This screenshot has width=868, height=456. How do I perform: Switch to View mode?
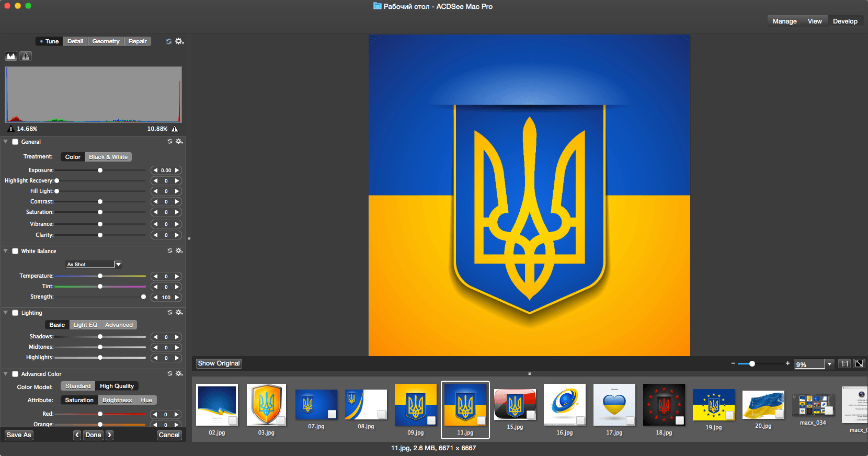click(815, 21)
